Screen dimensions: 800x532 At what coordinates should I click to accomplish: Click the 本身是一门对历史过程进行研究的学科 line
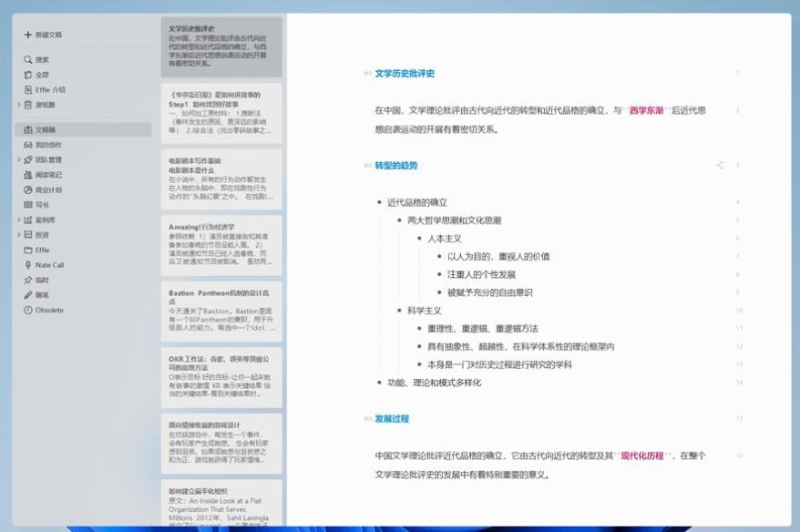499,364
